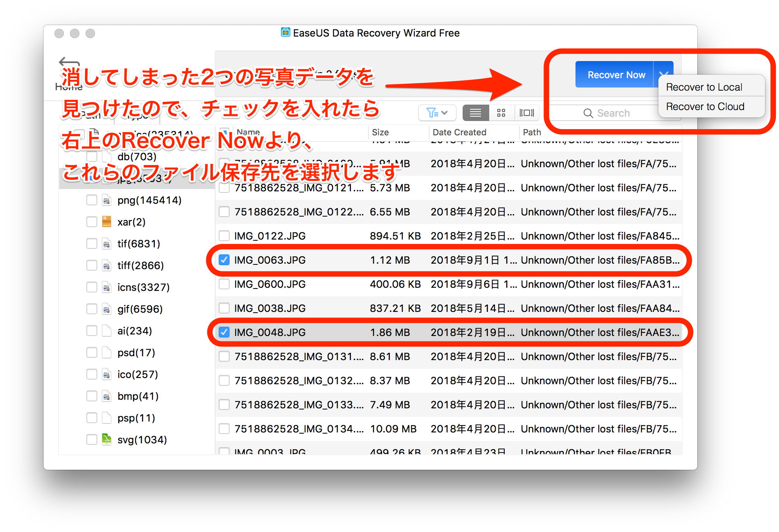Check the IMG_0600.JPG file checkbox
Image resolution: width=779 pixels, height=532 pixels.
point(224,284)
